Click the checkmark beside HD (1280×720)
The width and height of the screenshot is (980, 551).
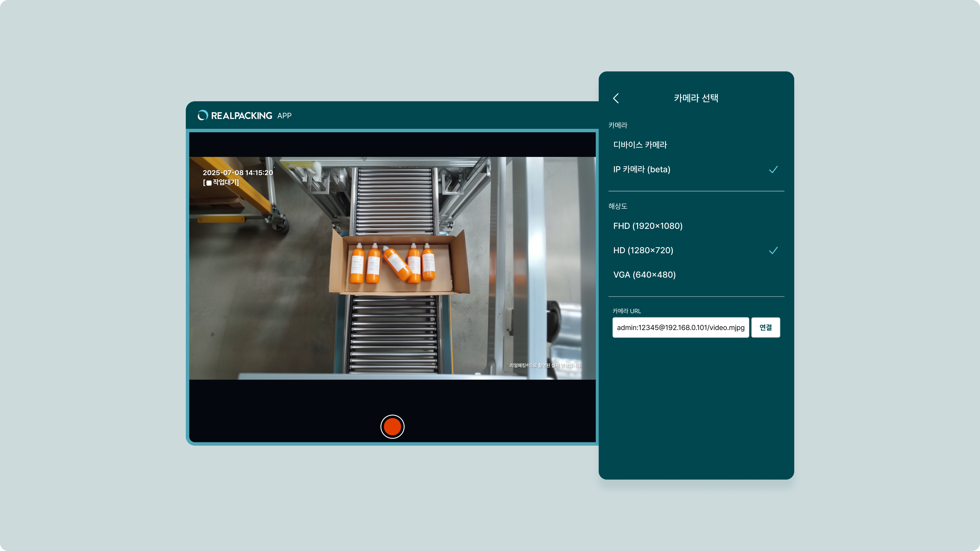click(x=773, y=251)
